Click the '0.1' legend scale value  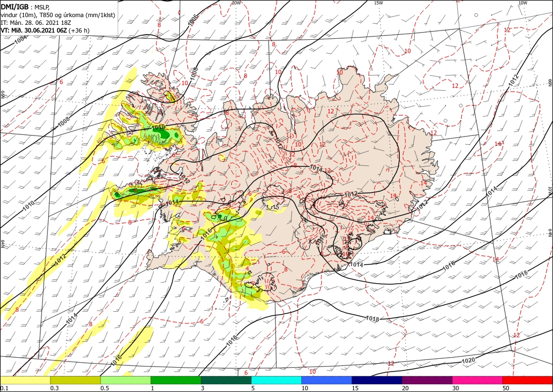coord(3,388)
